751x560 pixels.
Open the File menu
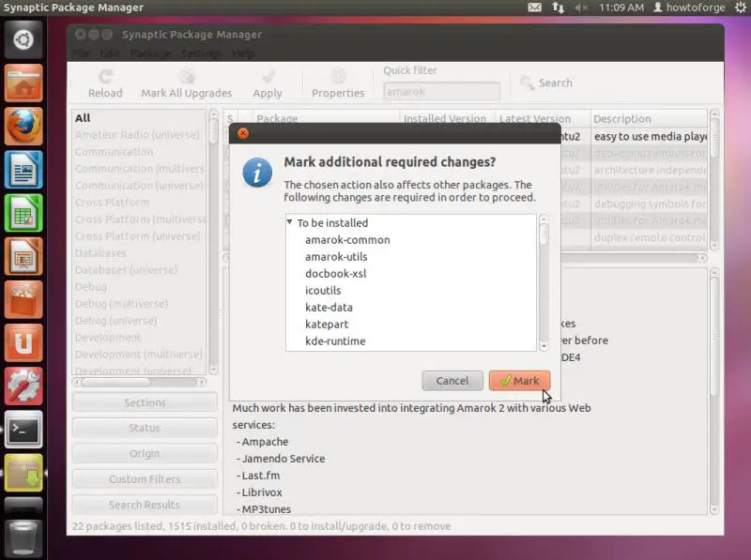coord(82,53)
